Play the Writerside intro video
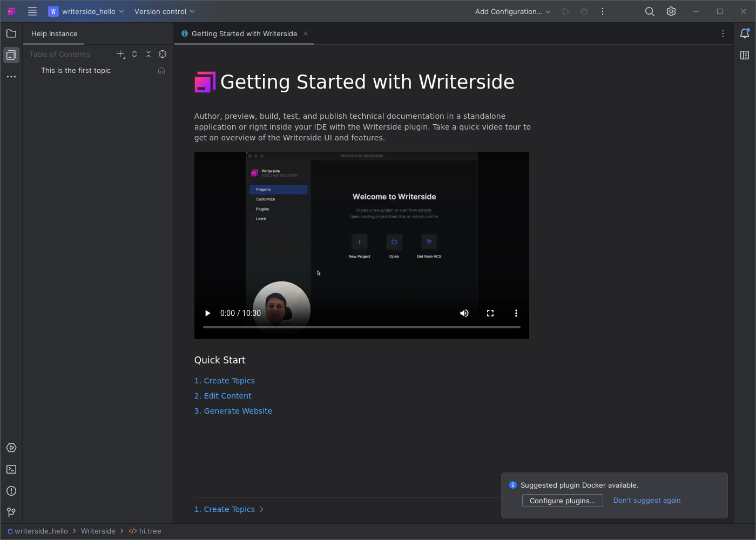Image resolution: width=756 pixels, height=540 pixels. pyautogui.click(x=207, y=313)
